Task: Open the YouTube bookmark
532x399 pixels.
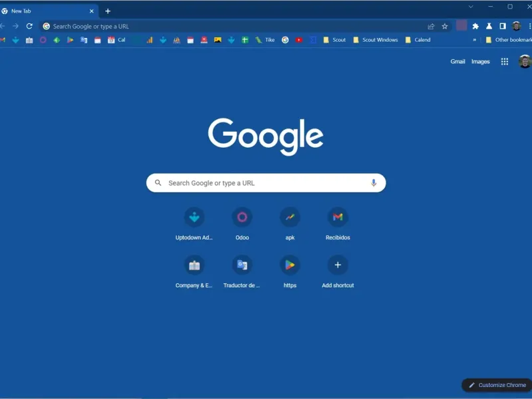Action: pyautogui.click(x=299, y=40)
